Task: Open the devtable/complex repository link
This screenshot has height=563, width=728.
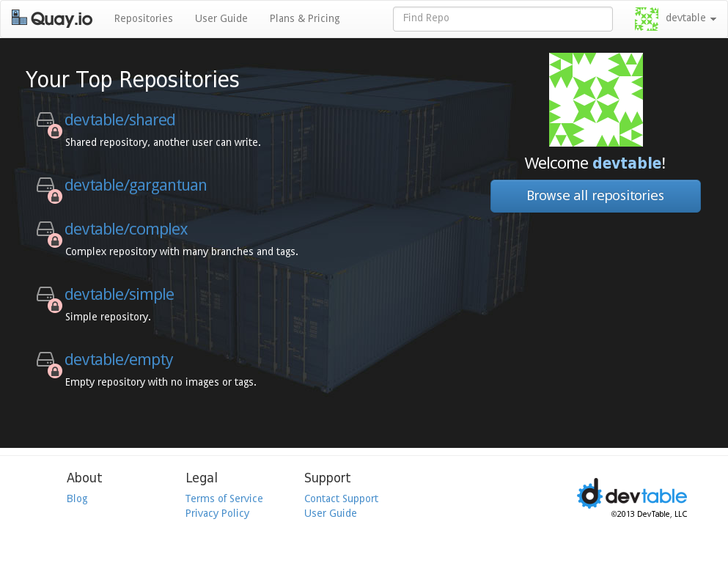Action: pyautogui.click(x=126, y=229)
